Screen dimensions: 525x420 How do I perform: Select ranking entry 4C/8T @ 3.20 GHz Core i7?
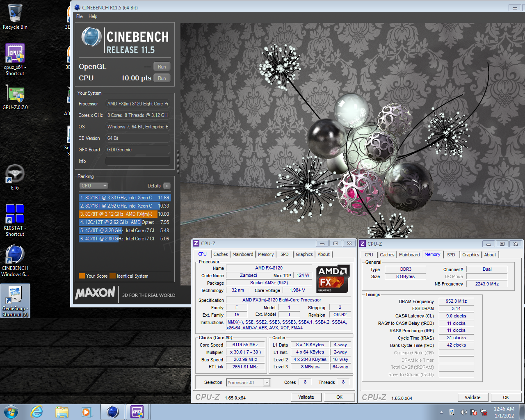coord(124,231)
